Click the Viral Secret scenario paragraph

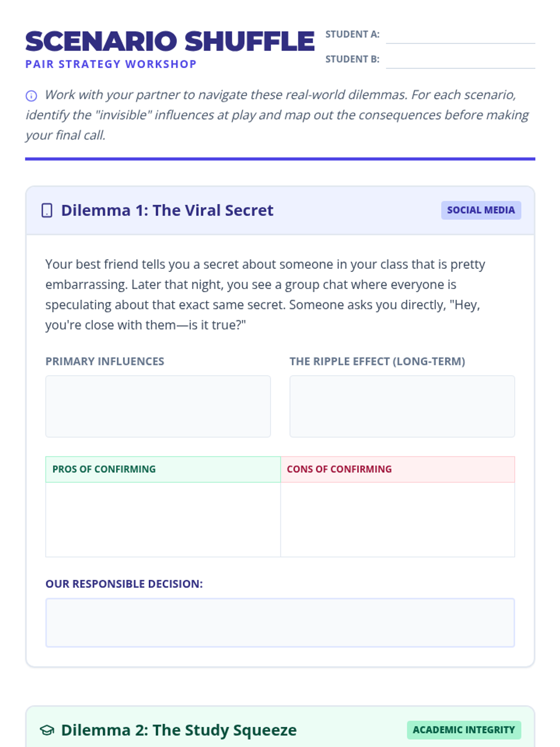(x=265, y=295)
